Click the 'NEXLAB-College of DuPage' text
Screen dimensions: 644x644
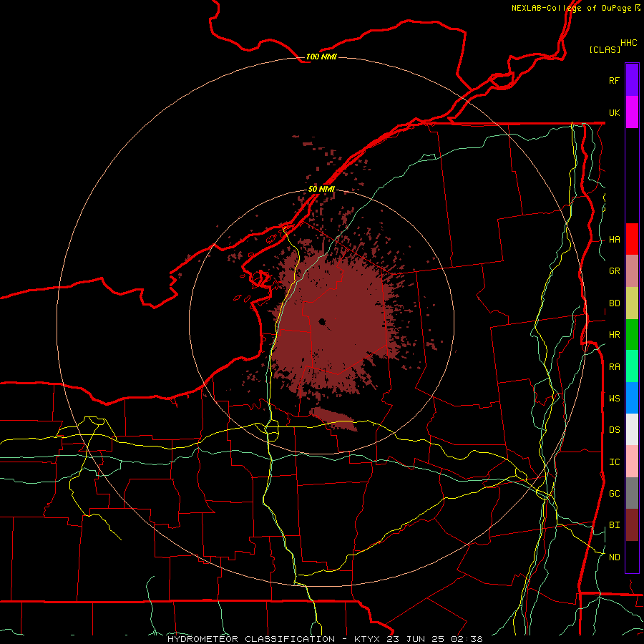tap(571, 8)
